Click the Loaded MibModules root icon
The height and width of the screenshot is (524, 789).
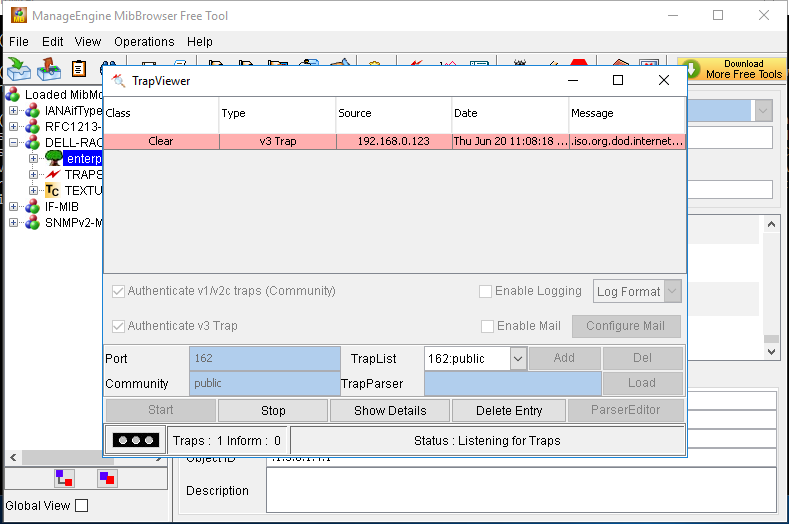coord(13,94)
